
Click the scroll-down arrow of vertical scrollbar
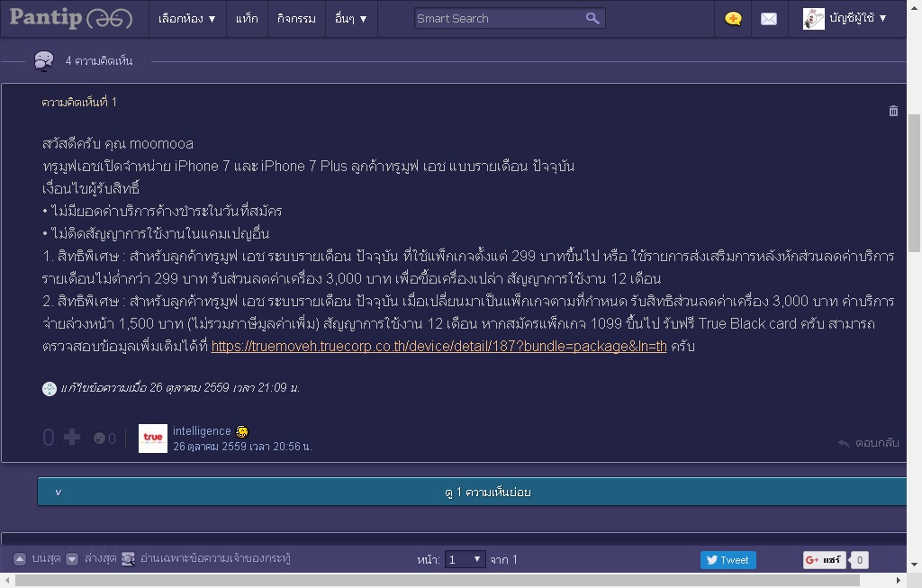coord(915,565)
